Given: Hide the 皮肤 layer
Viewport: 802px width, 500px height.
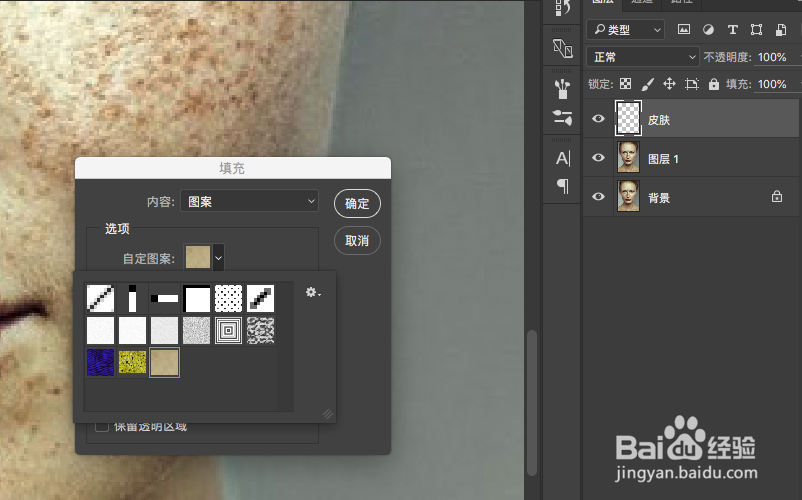Looking at the screenshot, I should (x=598, y=119).
